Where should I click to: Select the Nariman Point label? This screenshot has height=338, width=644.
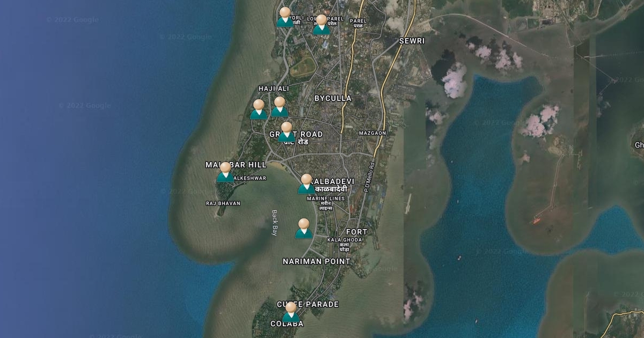pos(316,261)
